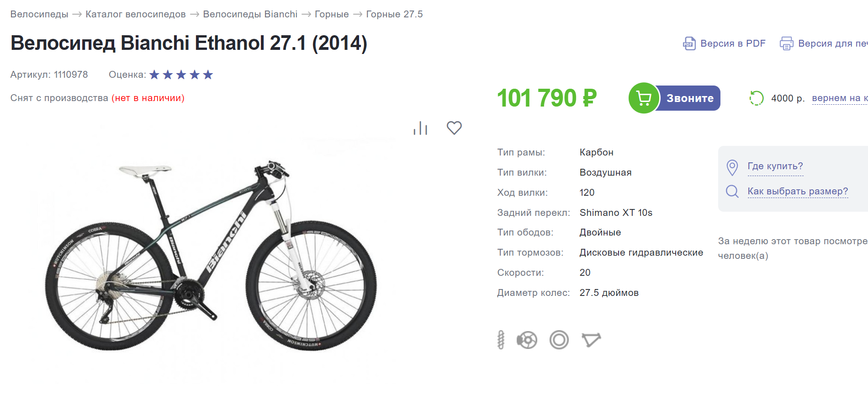Add bike to favorites with heart icon
The width and height of the screenshot is (868, 402).
[x=454, y=128]
